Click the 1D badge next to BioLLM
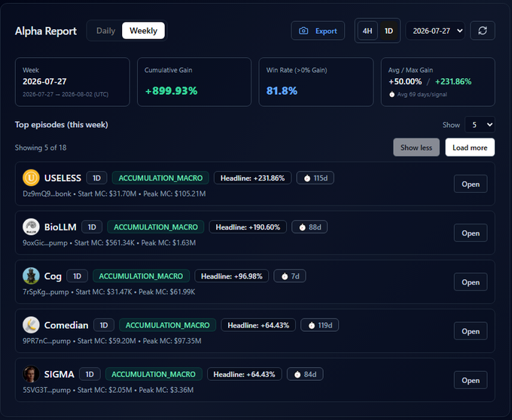 (92, 227)
